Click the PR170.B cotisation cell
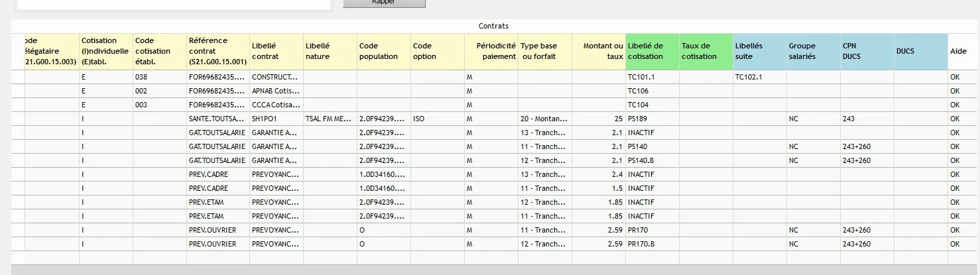Screen dimensions: 980x275 click(652, 244)
